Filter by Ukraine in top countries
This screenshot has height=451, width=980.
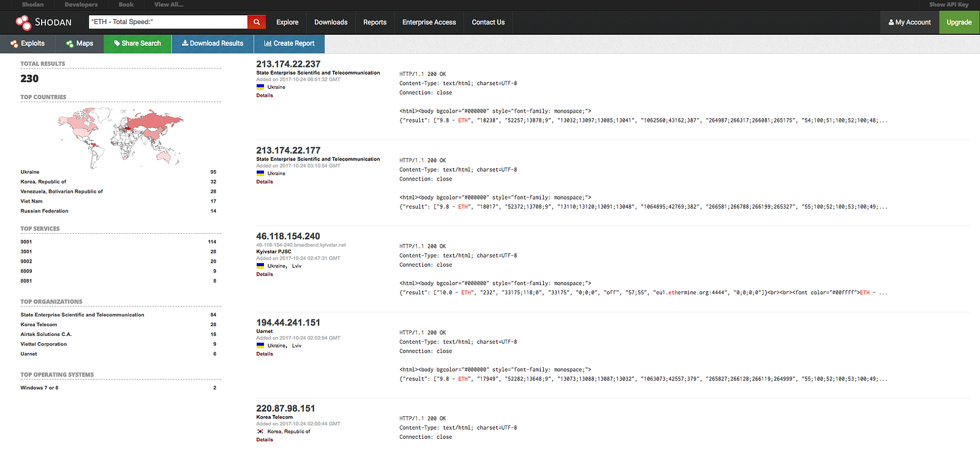click(x=30, y=172)
